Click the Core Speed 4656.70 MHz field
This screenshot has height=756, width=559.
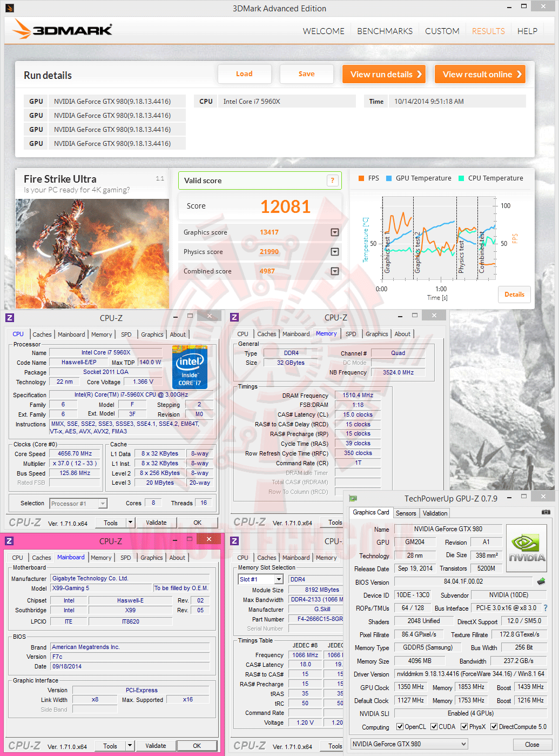[75, 454]
